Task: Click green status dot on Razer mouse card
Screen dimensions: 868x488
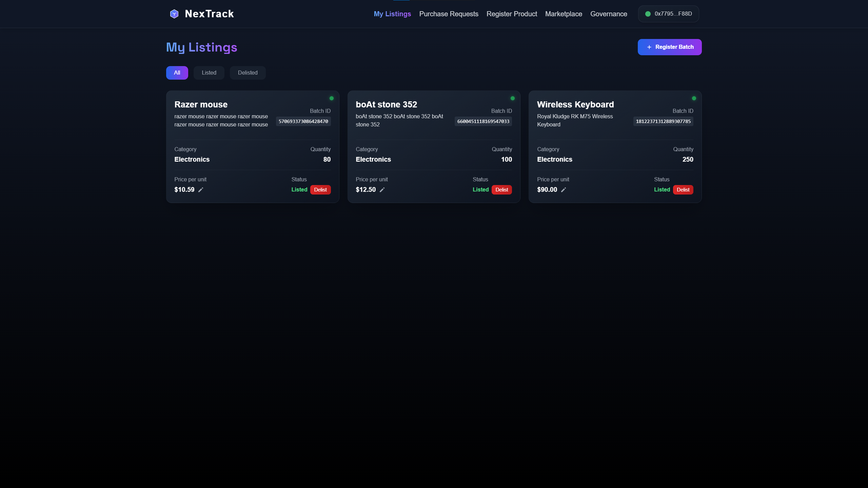Action: [332, 98]
